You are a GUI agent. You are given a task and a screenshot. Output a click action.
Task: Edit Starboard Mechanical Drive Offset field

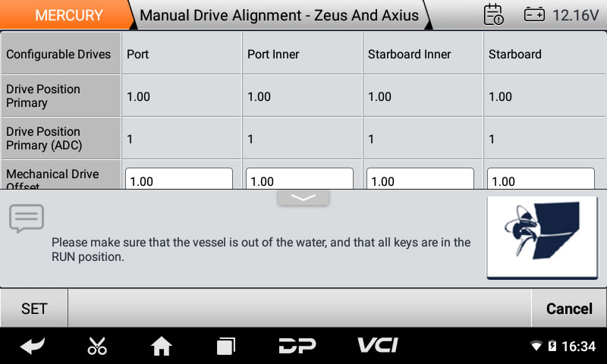[540, 180]
